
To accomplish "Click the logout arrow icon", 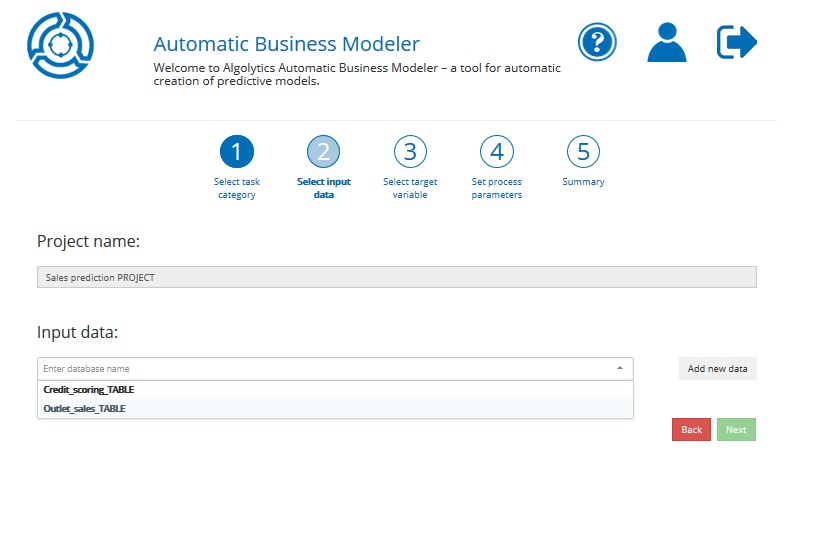I will pos(737,42).
